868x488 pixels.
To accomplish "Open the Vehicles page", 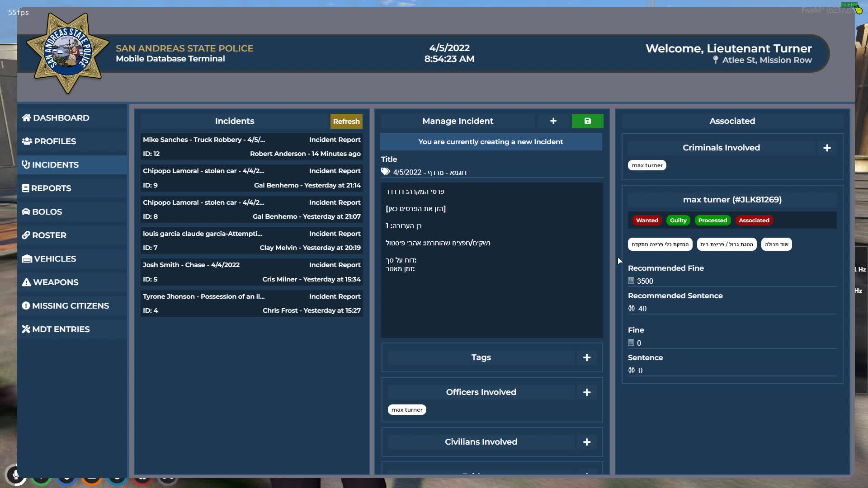I will coord(72,258).
